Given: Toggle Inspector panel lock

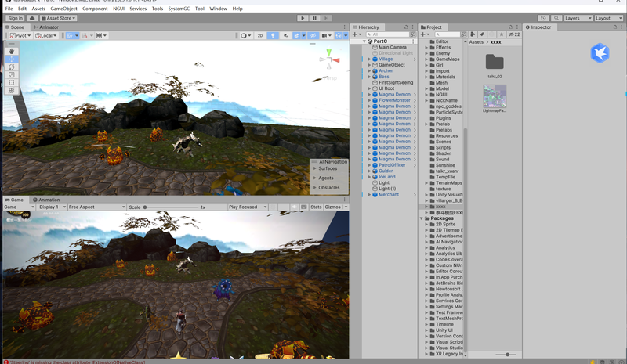Looking at the screenshot, I should (615, 27).
